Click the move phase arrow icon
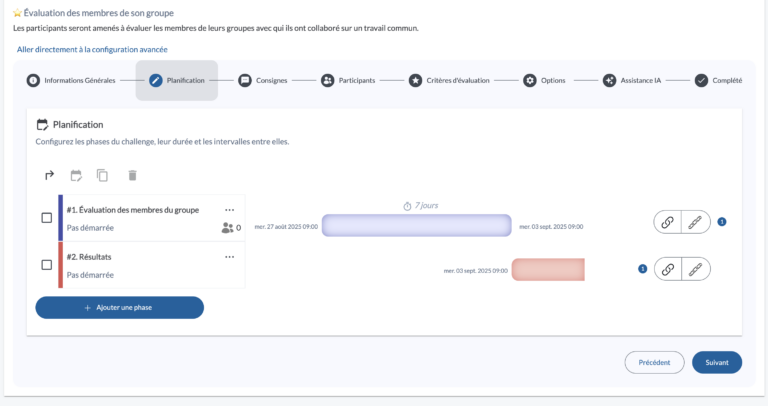768x406 pixels. pyautogui.click(x=49, y=175)
